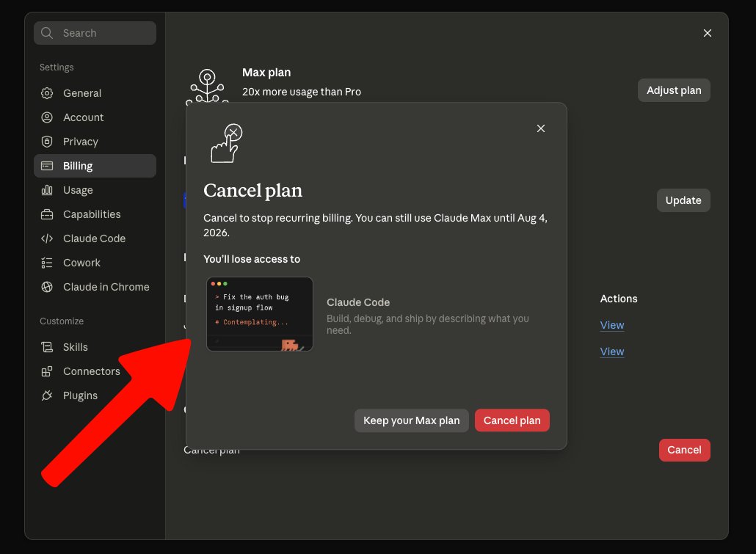The image size is (756, 554).
Task: Click into the Search field
Action: [x=95, y=33]
